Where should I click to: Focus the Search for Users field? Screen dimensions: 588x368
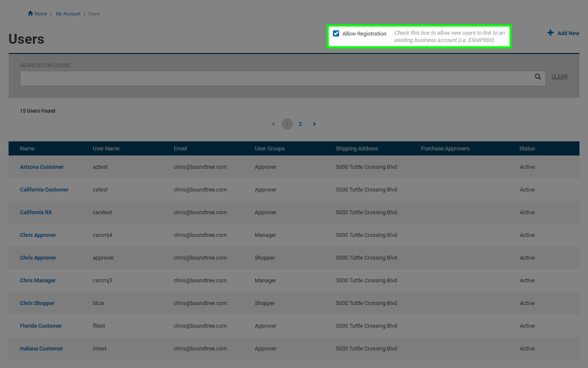click(282, 78)
